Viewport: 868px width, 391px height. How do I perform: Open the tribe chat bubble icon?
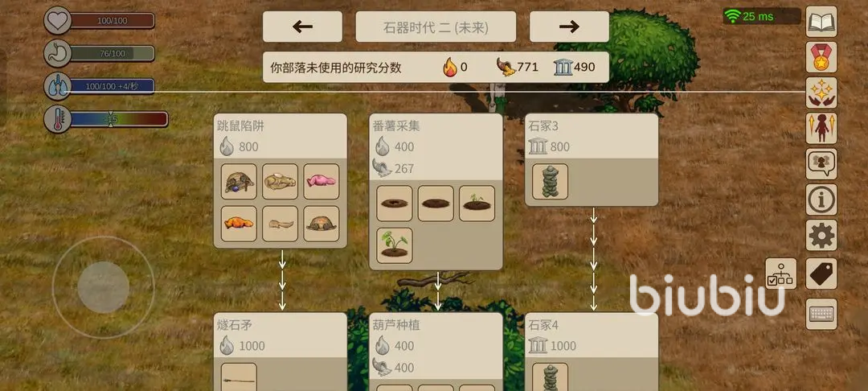(x=821, y=164)
